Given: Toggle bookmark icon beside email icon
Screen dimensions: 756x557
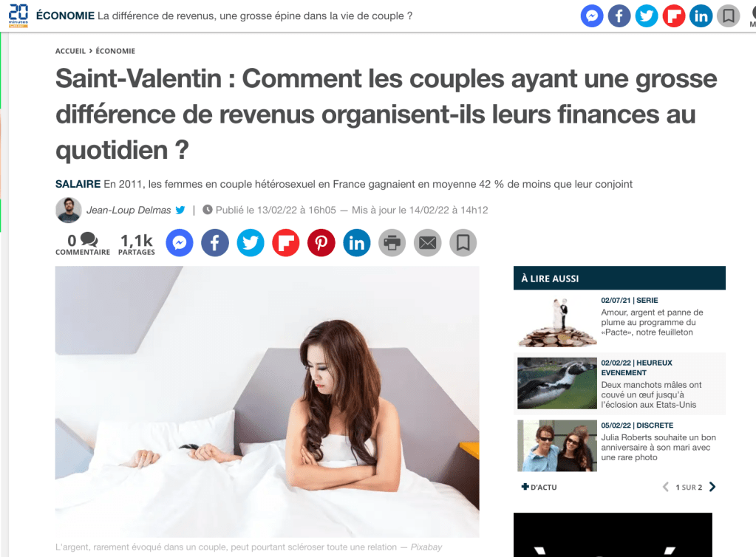Looking at the screenshot, I should click(x=463, y=242).
